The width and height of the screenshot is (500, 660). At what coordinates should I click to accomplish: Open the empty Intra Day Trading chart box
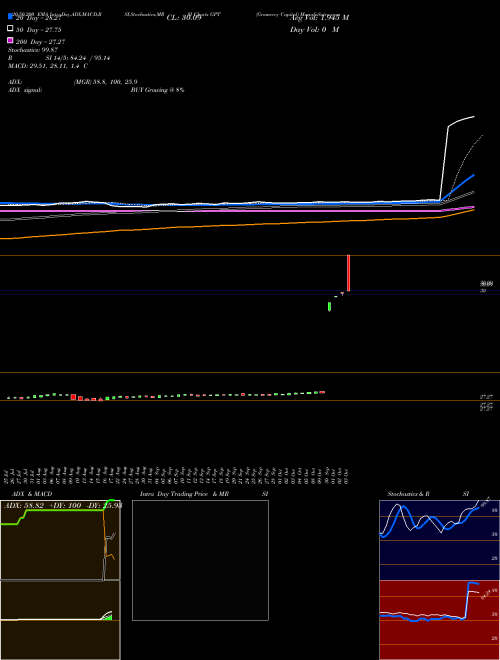tap(200, 560)
